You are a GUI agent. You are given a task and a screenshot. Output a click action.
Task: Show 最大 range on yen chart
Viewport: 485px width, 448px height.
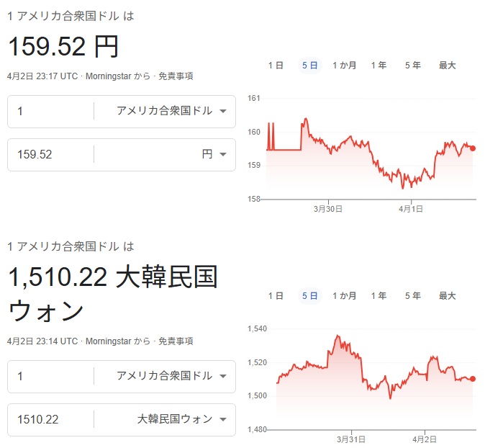pyautogui.click(x=448, y=66)
